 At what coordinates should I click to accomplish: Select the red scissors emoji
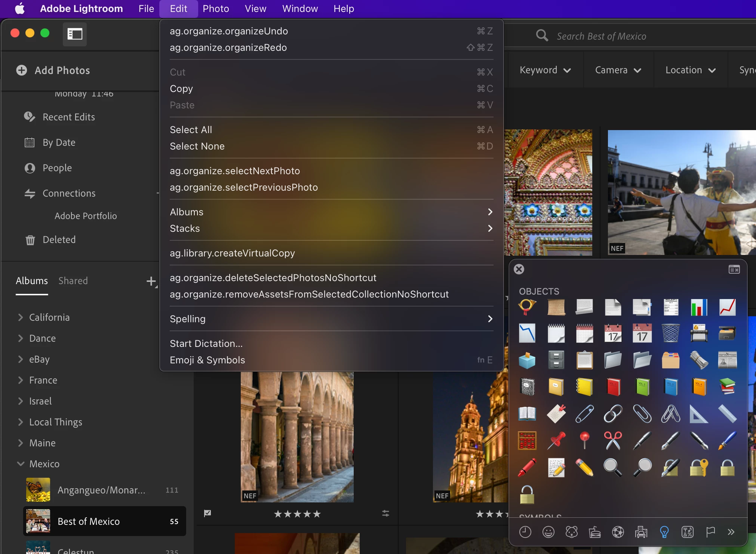point(613,440)
